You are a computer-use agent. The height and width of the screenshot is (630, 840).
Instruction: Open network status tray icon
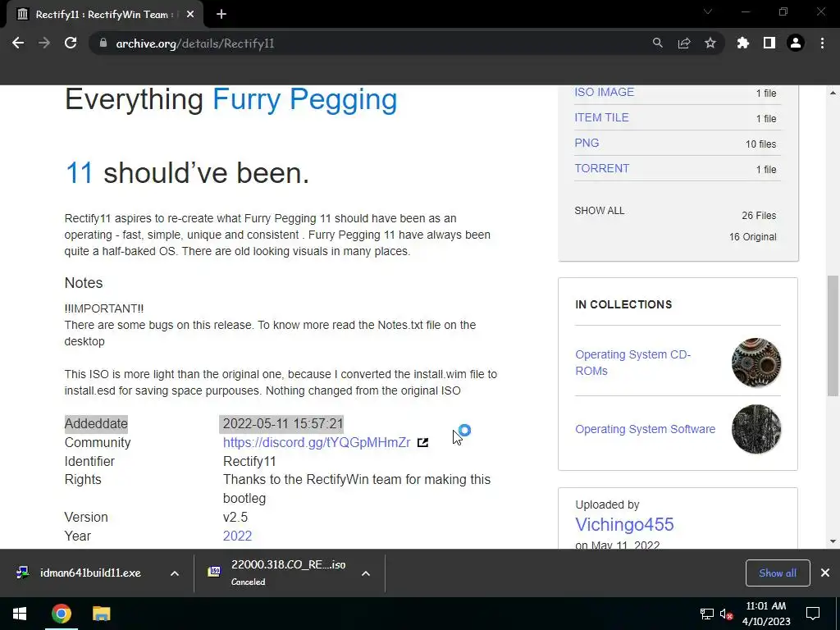click(x=706, y=614)
